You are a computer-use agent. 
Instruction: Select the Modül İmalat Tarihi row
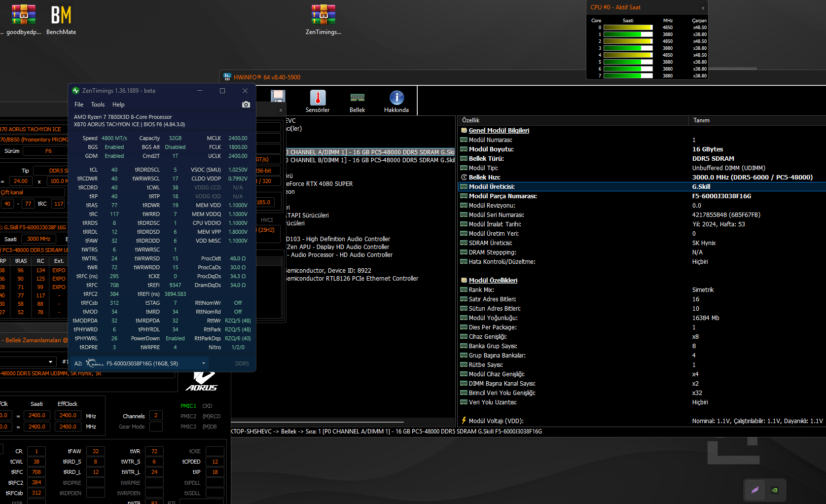click(x=642, y=224)
